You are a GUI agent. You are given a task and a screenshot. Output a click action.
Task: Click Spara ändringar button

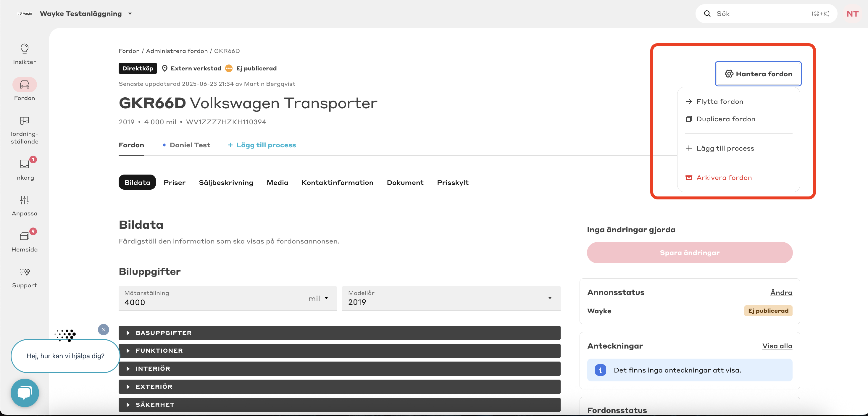tap(689, 252)
